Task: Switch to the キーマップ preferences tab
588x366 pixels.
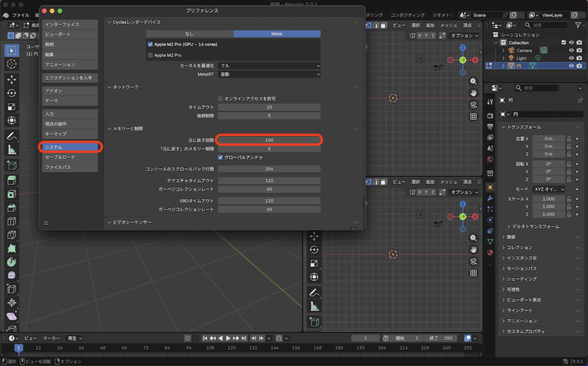Action: click(70, 134)
